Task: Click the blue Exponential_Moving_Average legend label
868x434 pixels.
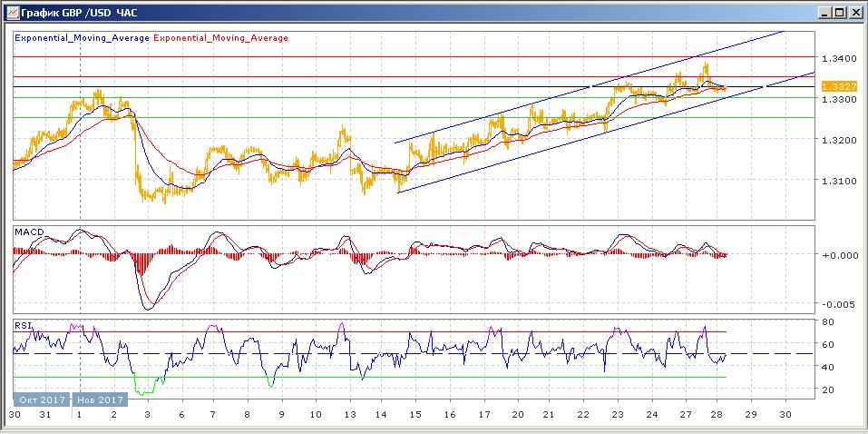Action: pos(82,38)
